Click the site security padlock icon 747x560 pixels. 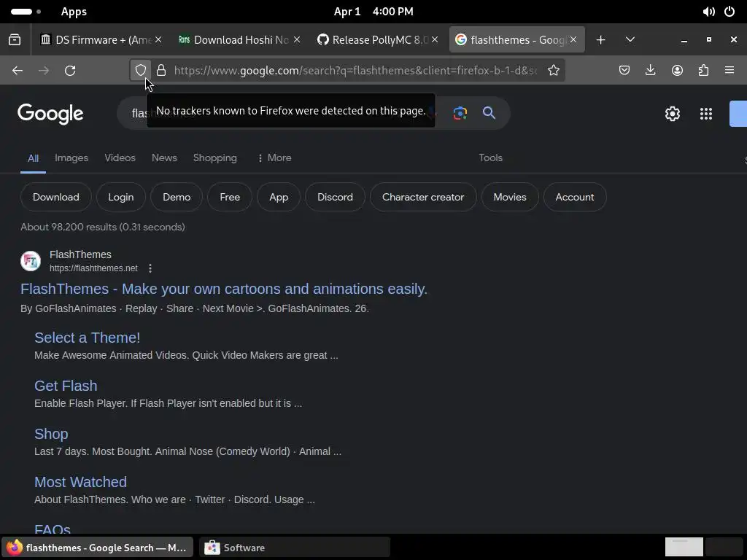pos(161,71)
